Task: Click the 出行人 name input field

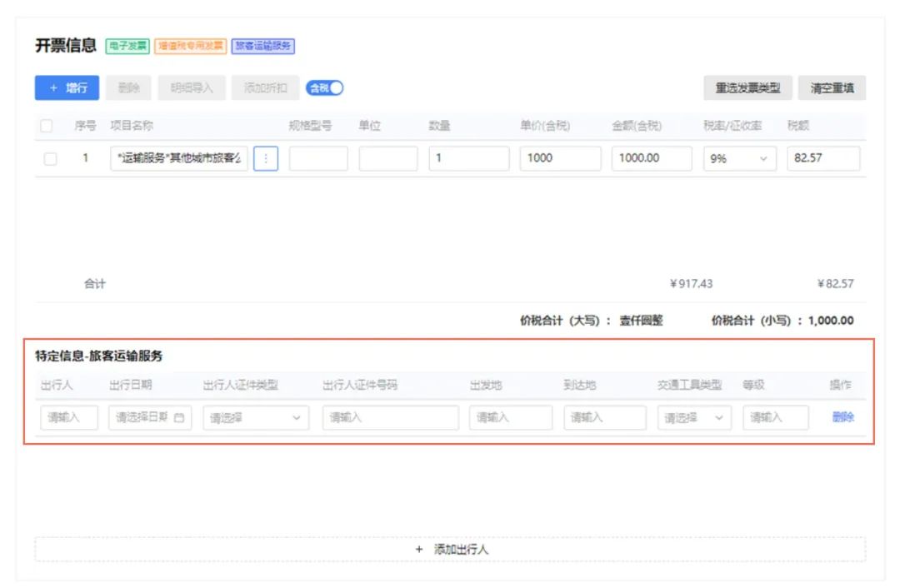Action: tap(69, 418)
